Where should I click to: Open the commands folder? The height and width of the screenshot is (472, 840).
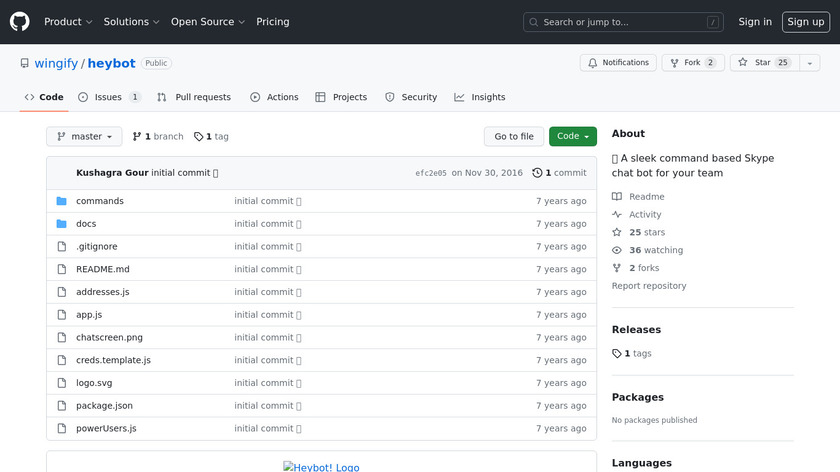100,201
